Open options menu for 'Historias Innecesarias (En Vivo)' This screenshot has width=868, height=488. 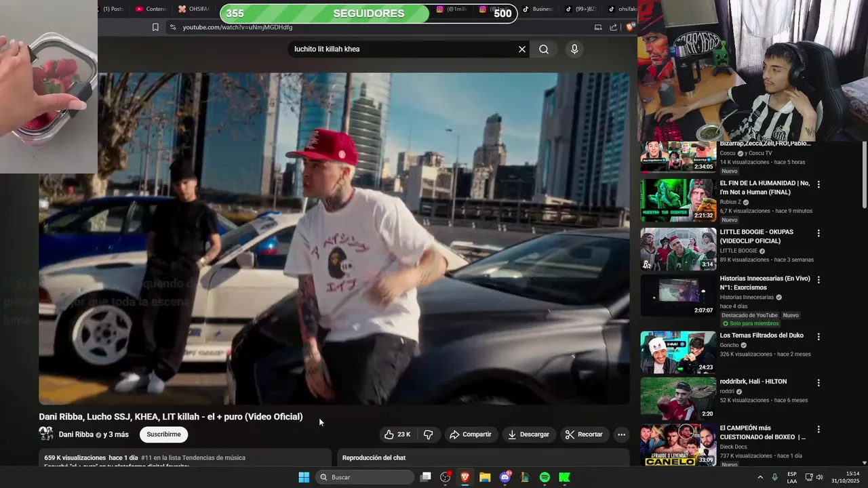point(818,279)
